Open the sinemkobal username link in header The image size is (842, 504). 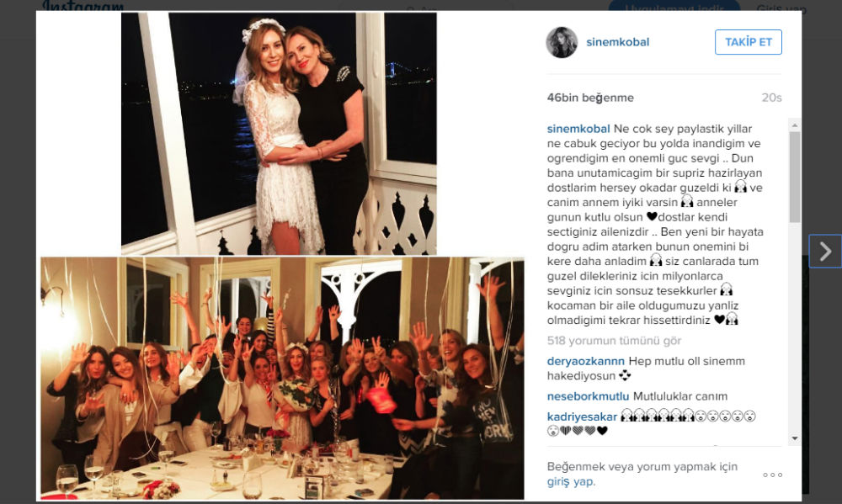coord(617,42)
